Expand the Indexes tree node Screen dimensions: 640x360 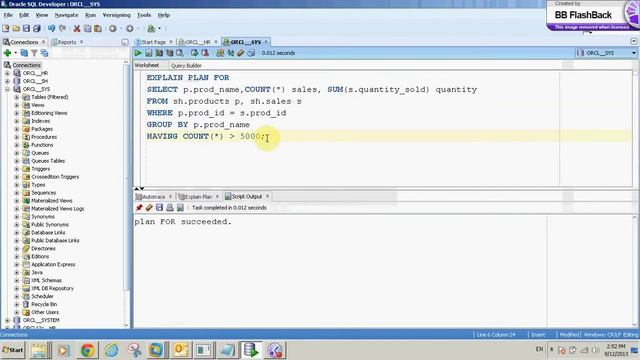(x=16, y=121)
